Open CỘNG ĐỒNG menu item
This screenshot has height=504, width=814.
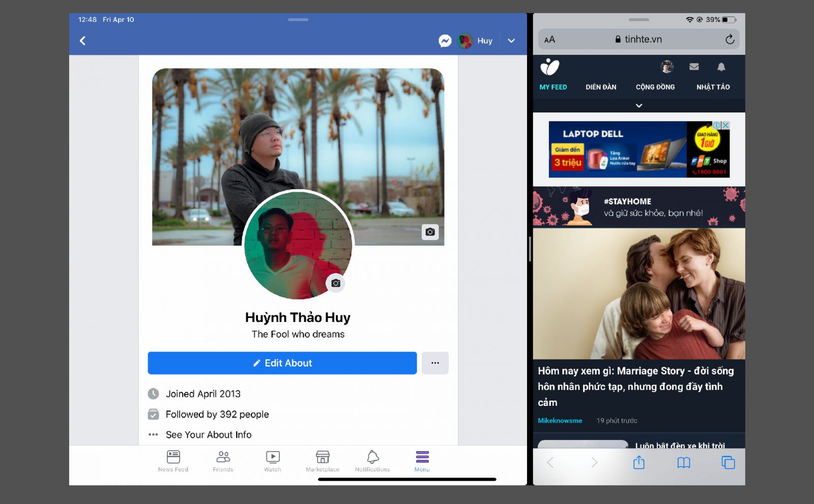tap(655, 87)
